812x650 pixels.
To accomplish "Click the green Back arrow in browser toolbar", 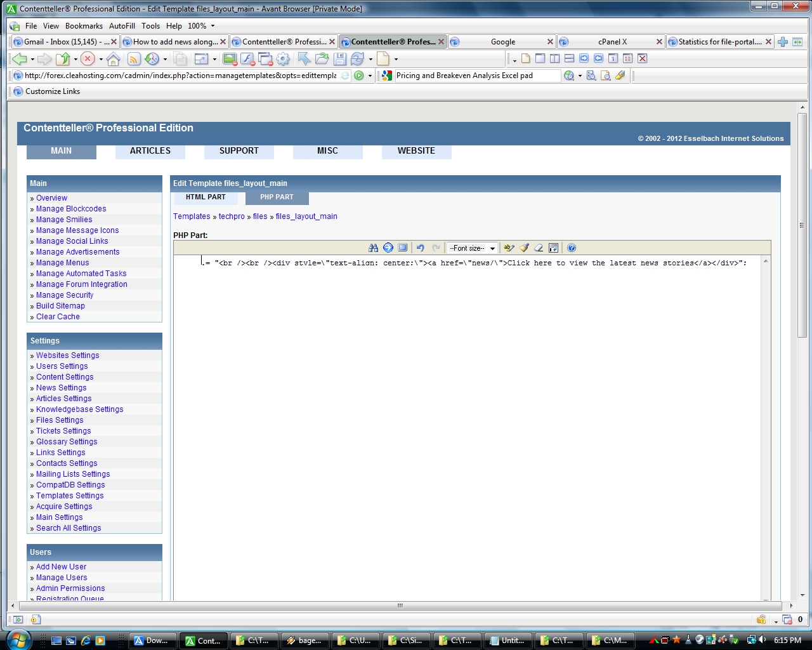I will click(20, 59).
